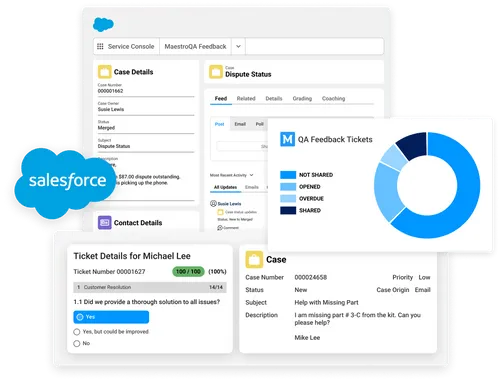This screenshot has width=500, height=382.
Task: Select the Yes radio option
Action: pos(111,317)
